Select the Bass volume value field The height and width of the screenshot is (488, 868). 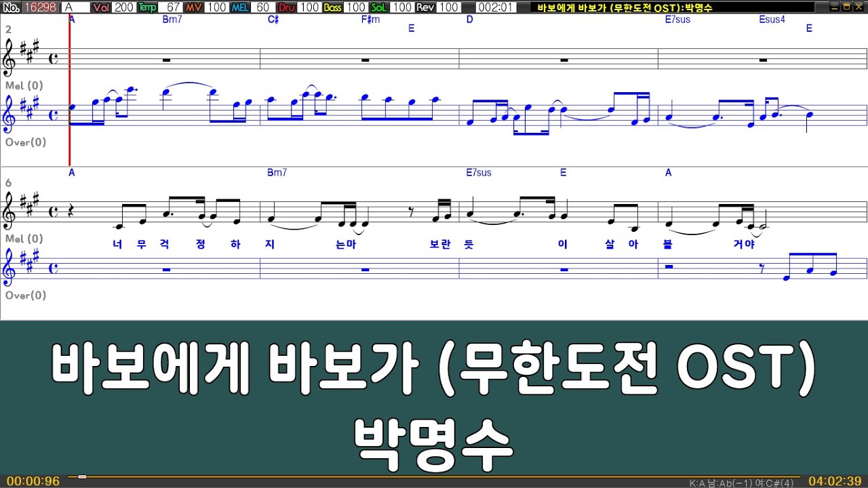[355, 7]
